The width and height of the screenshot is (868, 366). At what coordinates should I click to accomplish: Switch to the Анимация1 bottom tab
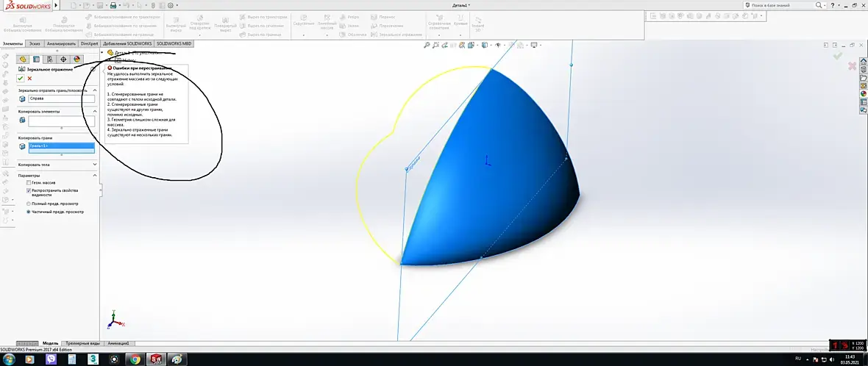[118, 343]
